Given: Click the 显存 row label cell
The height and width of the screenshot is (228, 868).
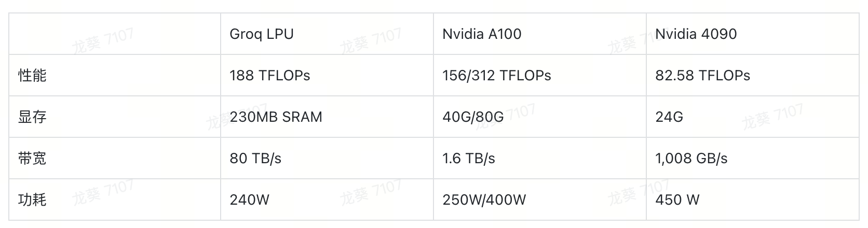Looking at the screenshot, I should 115,117.
